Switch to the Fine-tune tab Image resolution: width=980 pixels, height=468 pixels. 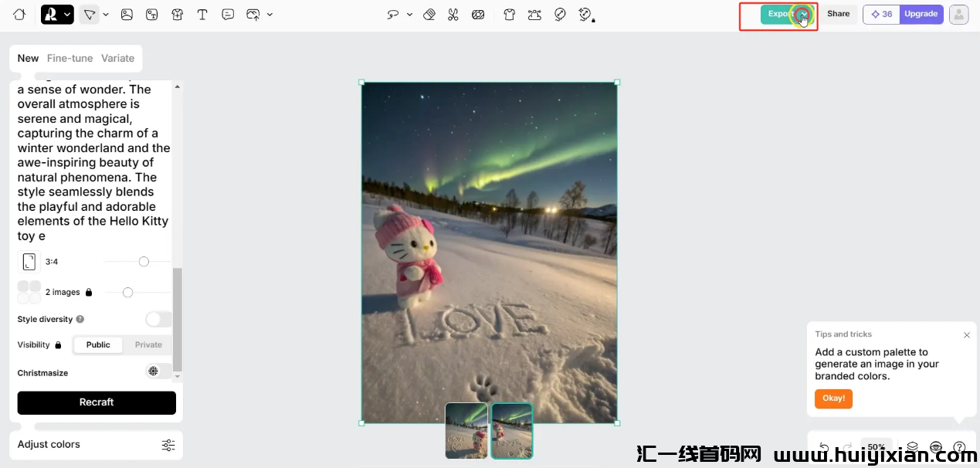(x=70, y=58)
